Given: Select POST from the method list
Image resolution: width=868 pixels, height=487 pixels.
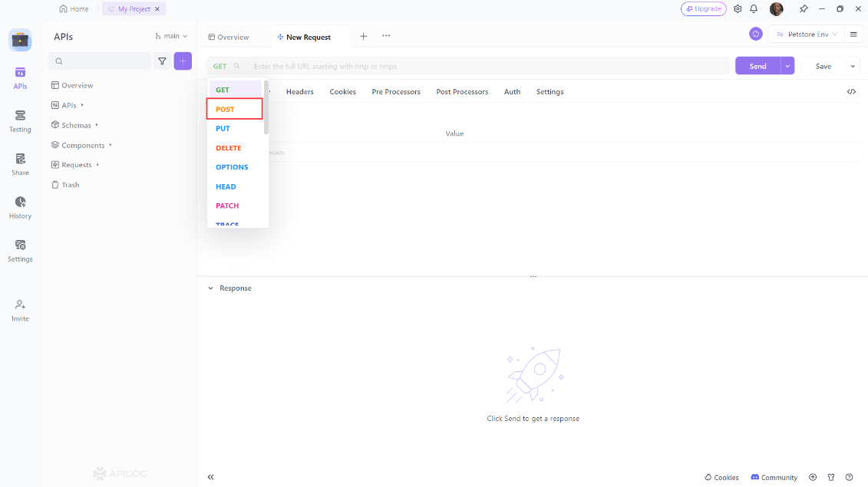Looking at the screenshot, I should (235, 109).
